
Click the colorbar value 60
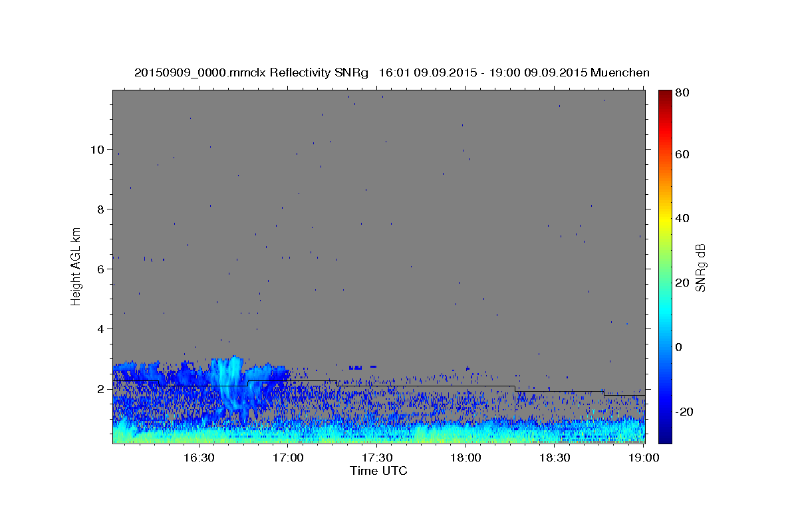point(684,154)
